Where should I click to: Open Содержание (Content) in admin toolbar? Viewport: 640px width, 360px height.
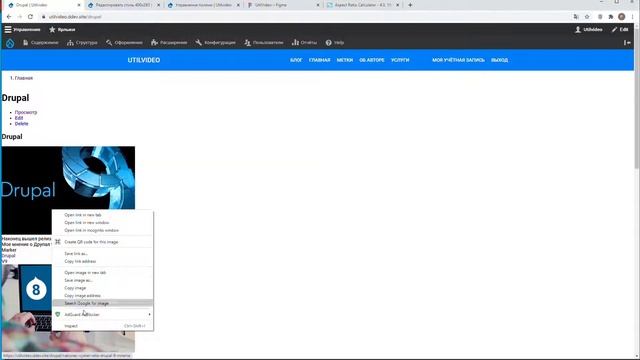[40, 42]
